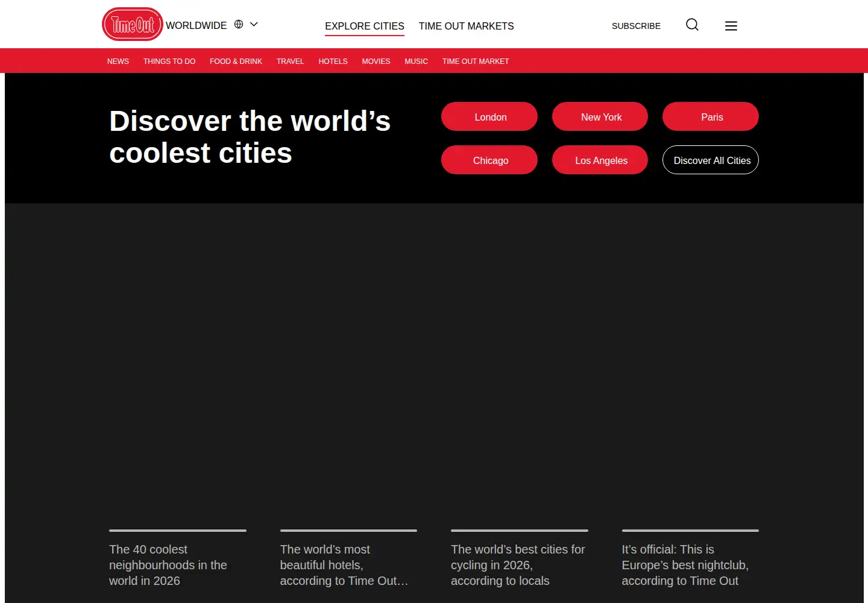This screenshot has height=603, width=868.
Task: Choose the Chicago city button
Action: (489, 160)
